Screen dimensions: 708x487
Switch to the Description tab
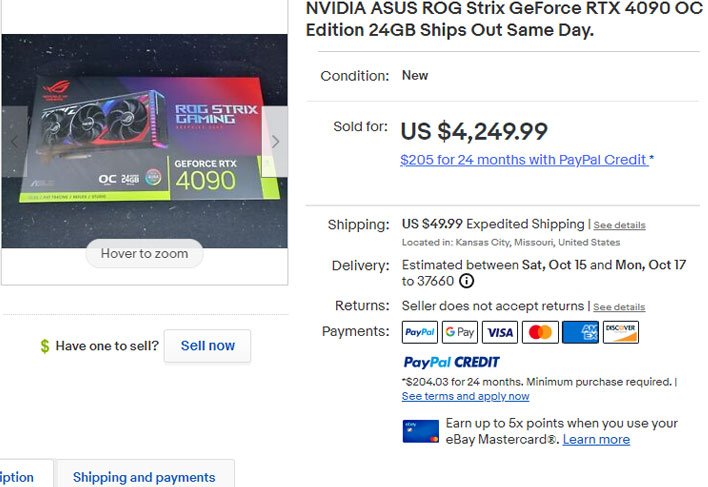click(x=18, y=477)
